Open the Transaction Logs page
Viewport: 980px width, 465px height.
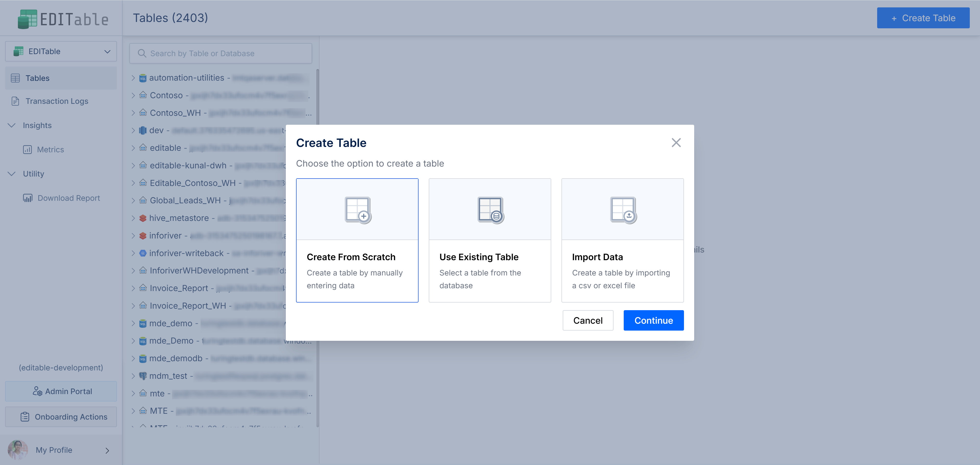57,101
